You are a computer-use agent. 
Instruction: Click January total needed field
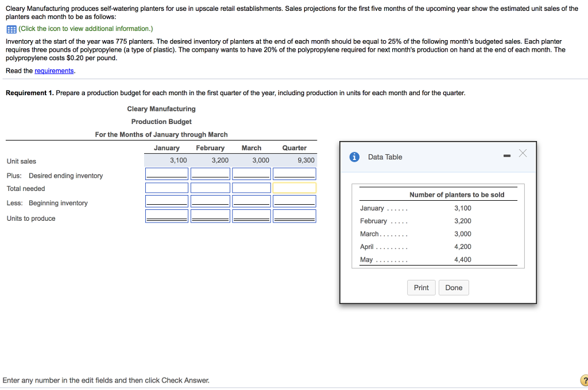[167, 187]
